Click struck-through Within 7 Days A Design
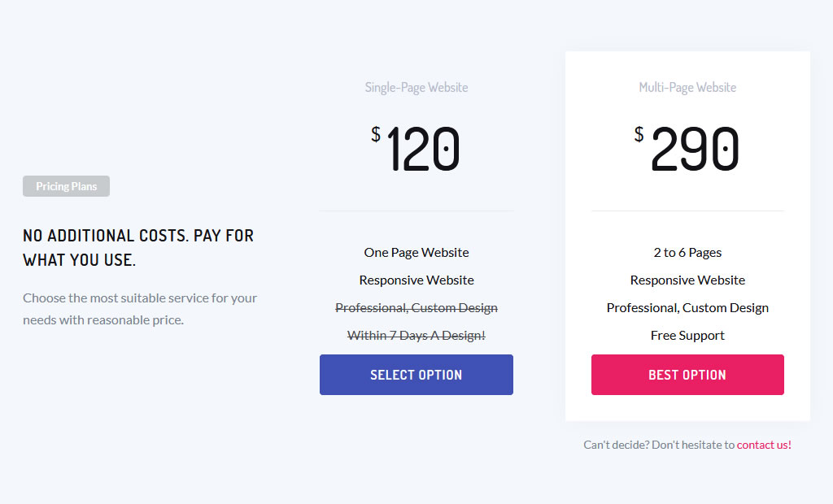 click(x=416, y=336)
